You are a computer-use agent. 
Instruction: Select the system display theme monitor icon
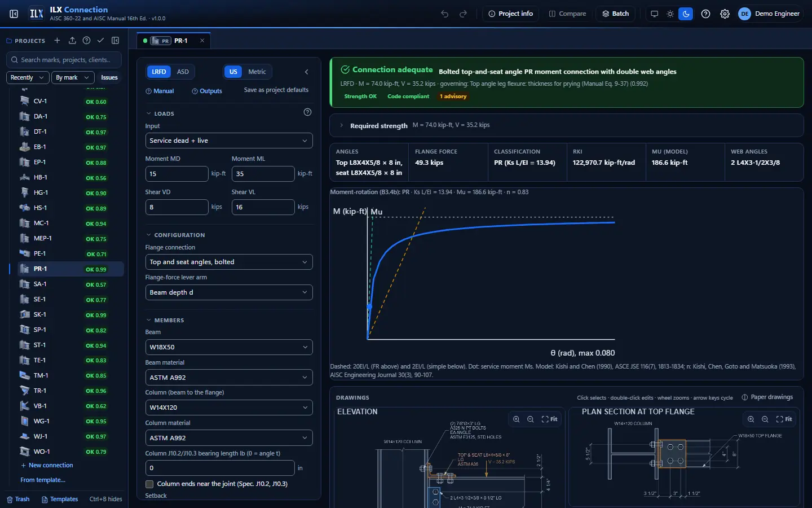[655, 14]
